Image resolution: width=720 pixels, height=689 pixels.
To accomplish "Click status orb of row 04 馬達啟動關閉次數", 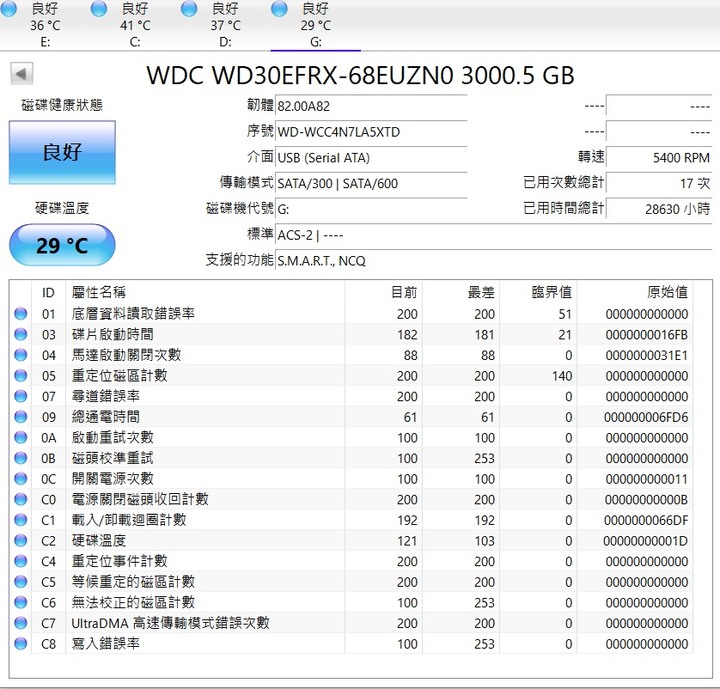I will [x=21, y=355].
